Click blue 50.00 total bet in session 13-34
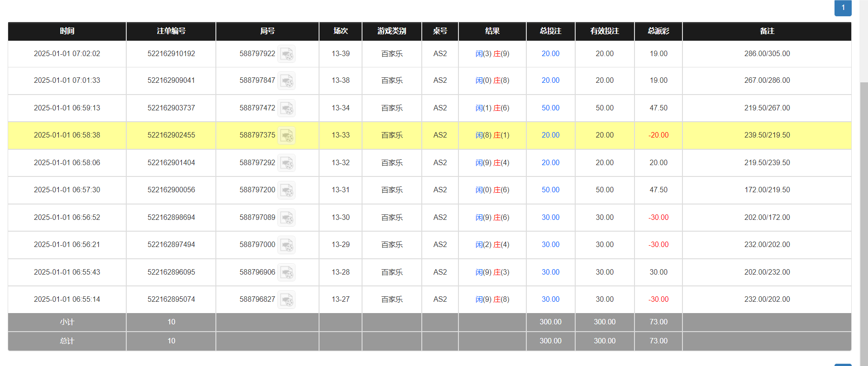Viewport: 868px width, 366px height. coord(550,108)
